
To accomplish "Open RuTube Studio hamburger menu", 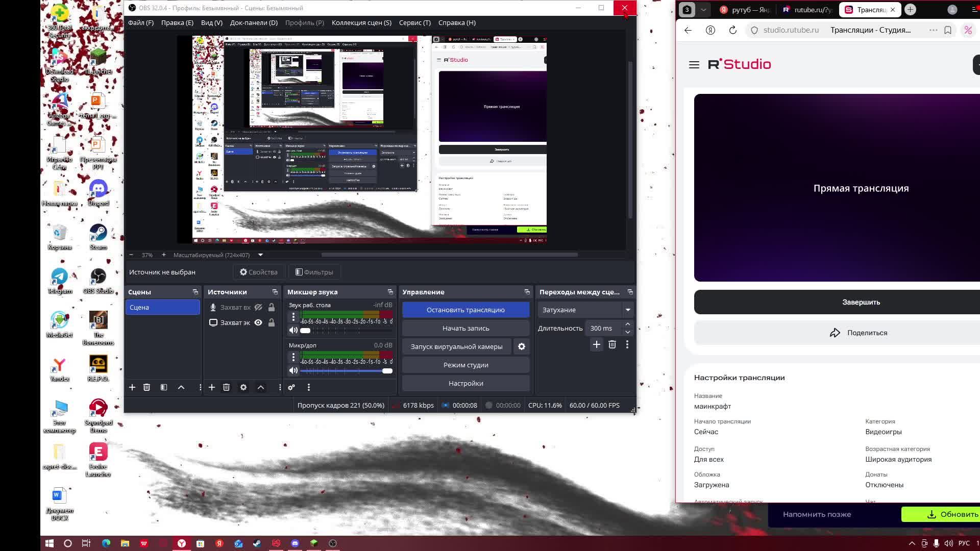I will click(x=694, y=65).
